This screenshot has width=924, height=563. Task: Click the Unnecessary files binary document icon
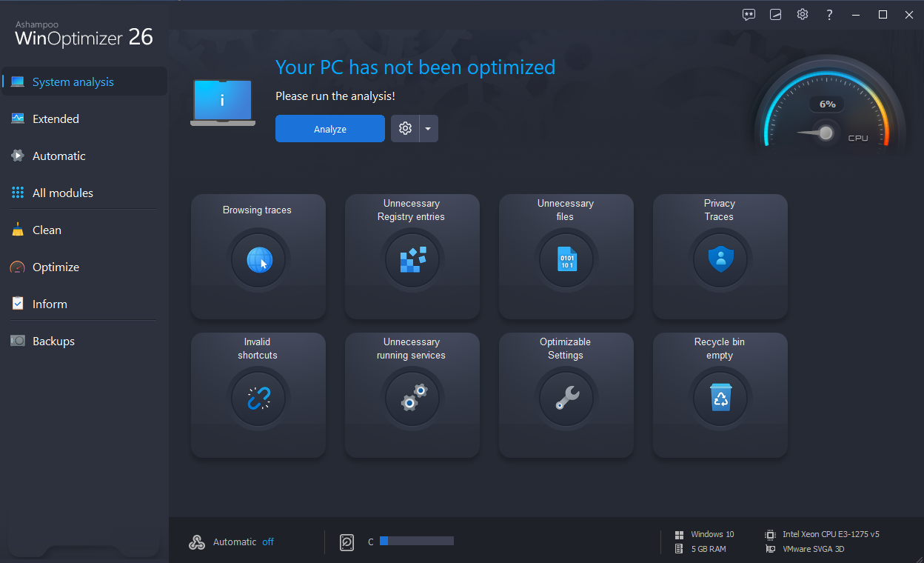566,260
